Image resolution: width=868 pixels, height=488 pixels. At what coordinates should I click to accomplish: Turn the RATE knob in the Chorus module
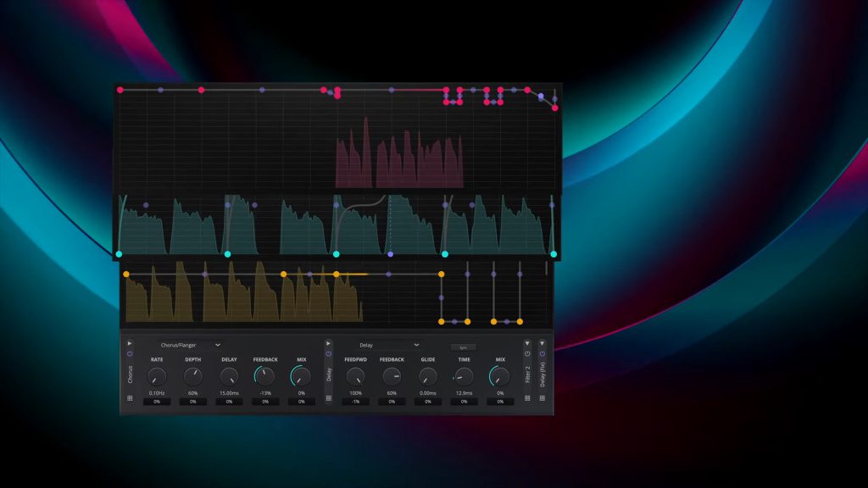tap(157, 376)
